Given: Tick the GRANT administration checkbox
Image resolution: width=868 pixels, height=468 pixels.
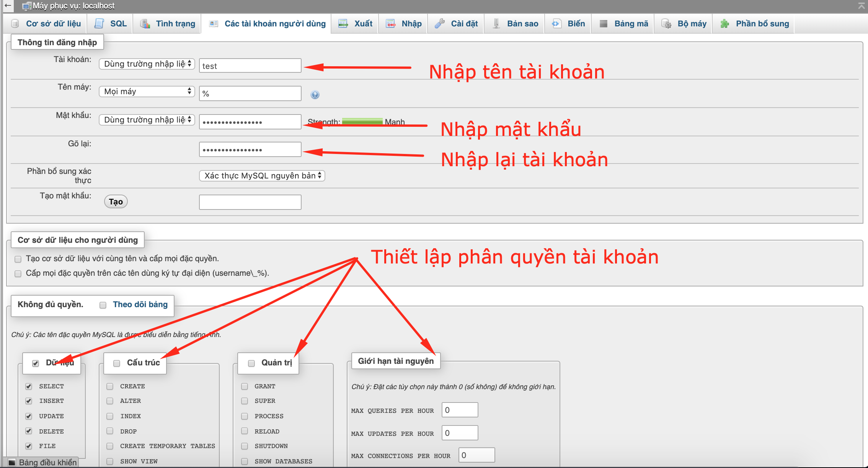Looking at the screenshot, I should 245,386.
